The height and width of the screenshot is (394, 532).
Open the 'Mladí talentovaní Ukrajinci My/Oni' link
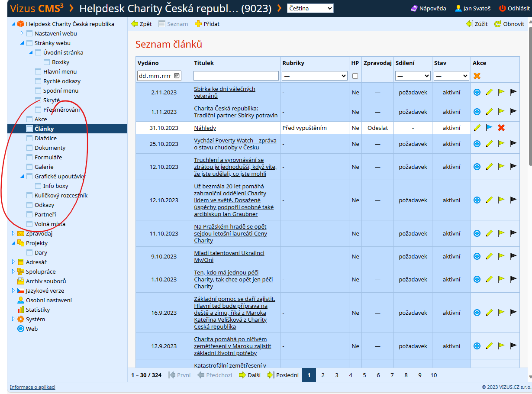click(x=229, y=256)
